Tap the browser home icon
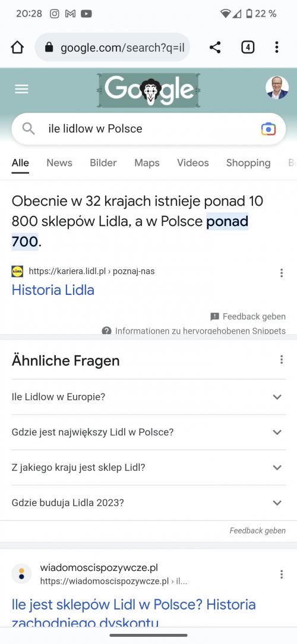This screenshot has height=644, width=297. [17, 48]
